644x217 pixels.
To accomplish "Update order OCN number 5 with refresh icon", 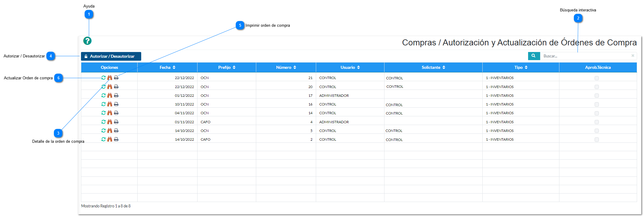I will point(104,130).
